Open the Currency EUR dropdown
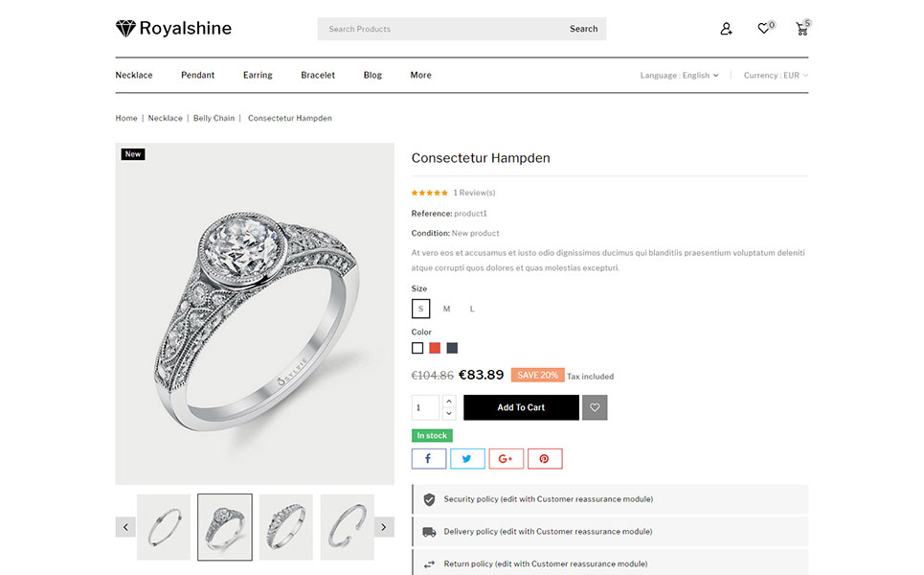 pos(776,76)
